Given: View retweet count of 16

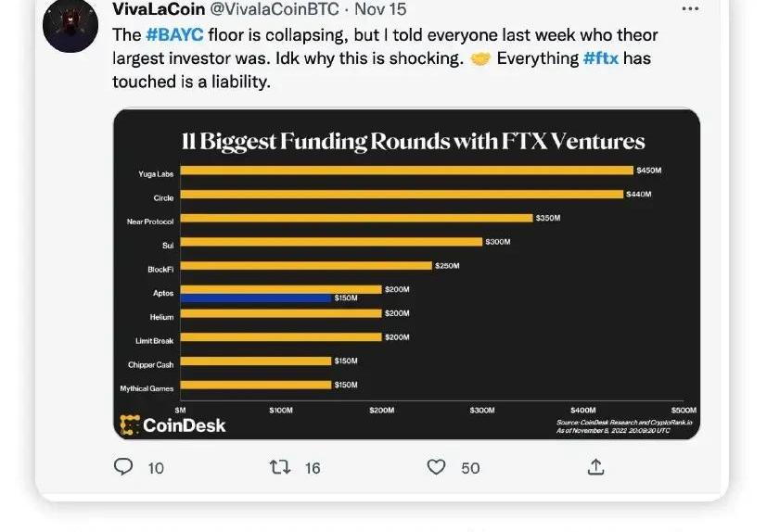Looking at the screenshot, I should 313,468.
